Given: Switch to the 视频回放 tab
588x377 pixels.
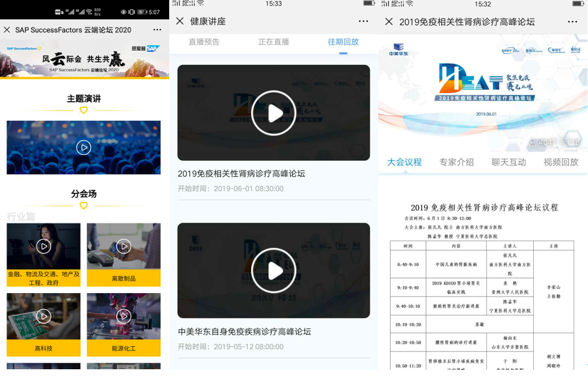Looking at the screenshot, I should click(x=561, y=162).
